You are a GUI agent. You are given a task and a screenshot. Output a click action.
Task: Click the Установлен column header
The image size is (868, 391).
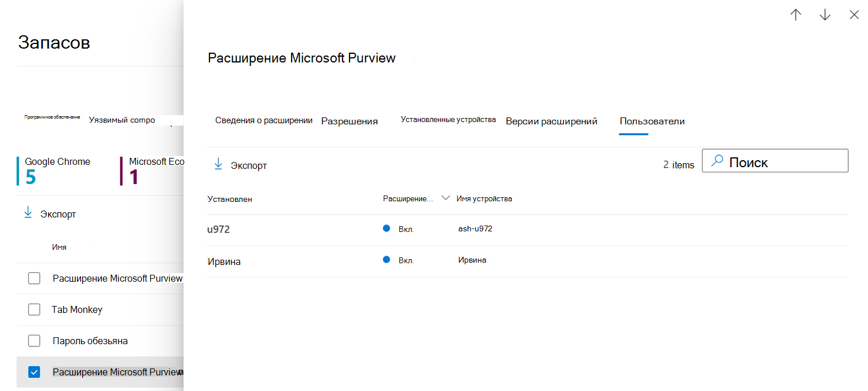click(230, 199)
